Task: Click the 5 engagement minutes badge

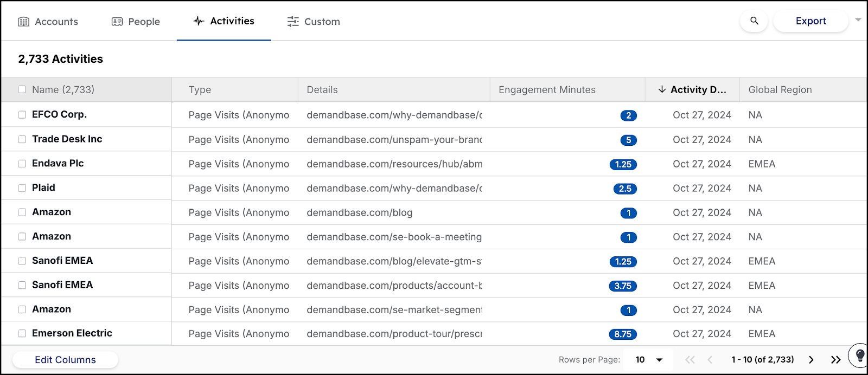Action: 629,140
